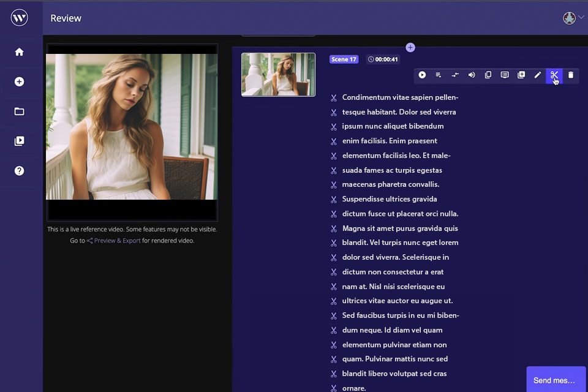Screen dimensions: 588x392
Task: Open the help question mark icon
Action: 19,171
